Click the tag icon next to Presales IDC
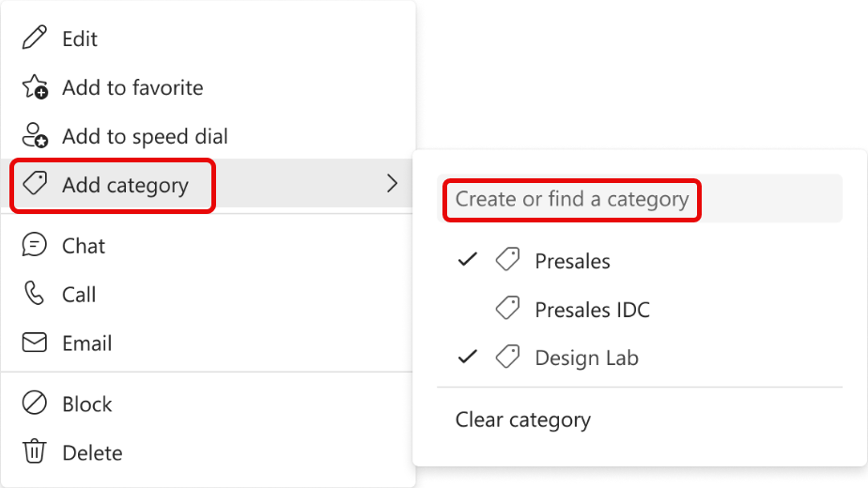 (x=507, y=308)
